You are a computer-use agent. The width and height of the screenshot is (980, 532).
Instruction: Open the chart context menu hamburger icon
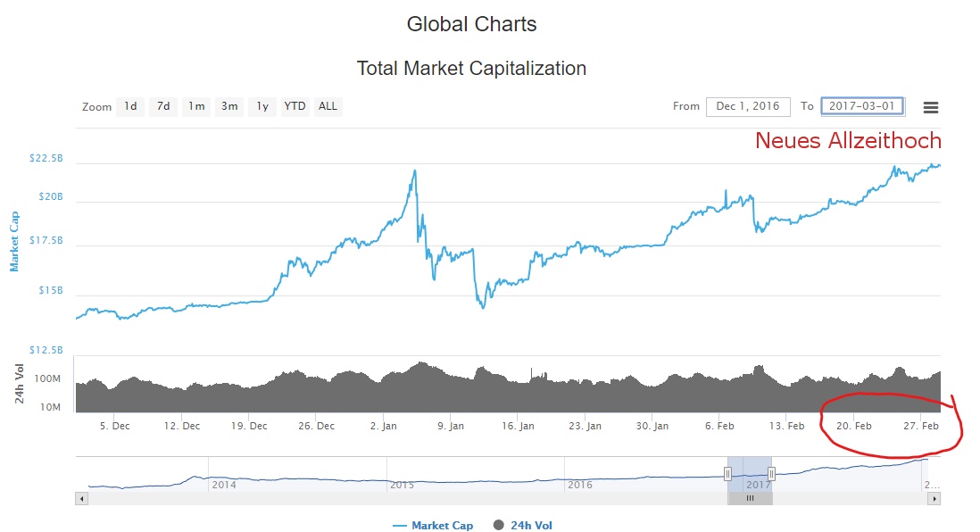pos(930,107)
